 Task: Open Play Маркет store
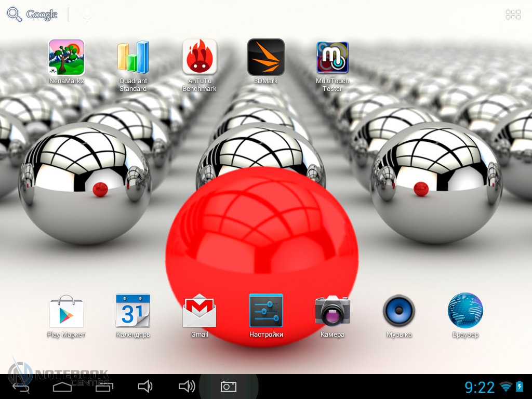(x=66, y=311)
